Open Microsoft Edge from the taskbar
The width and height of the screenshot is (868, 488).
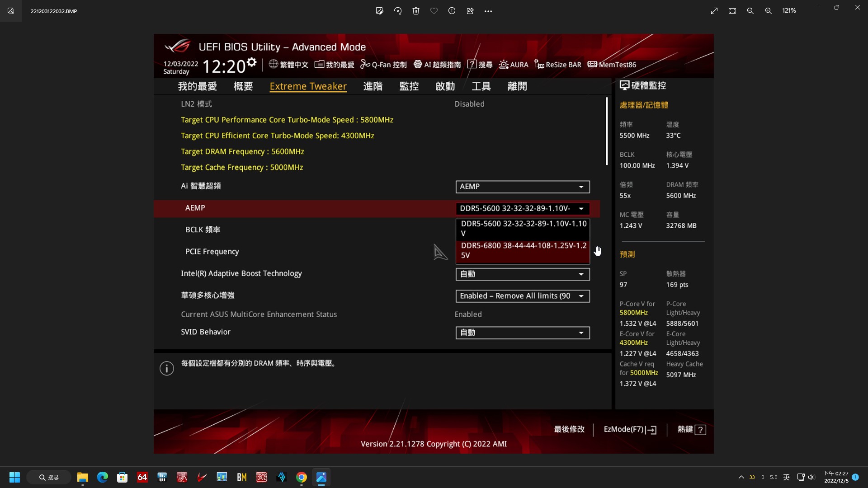click(103, 477)
